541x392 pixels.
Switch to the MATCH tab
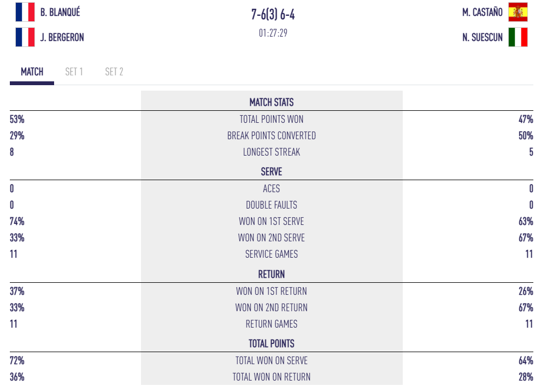[x=32, y=72]
